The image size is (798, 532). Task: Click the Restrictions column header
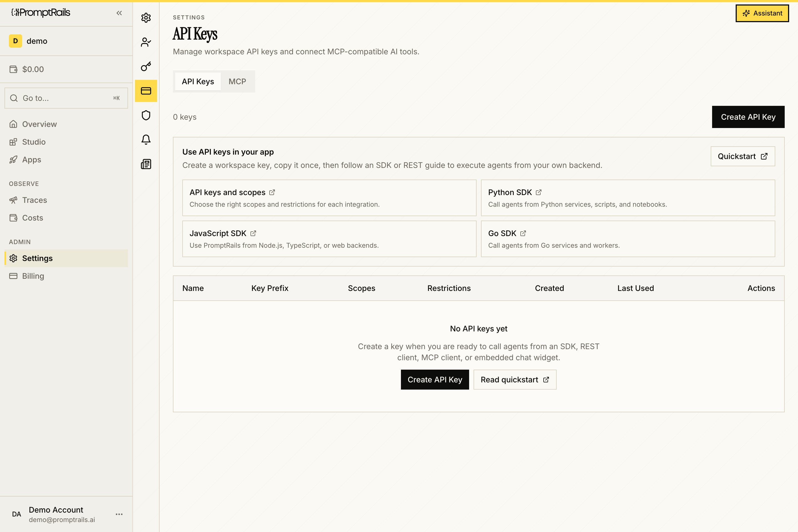pos(449,288)
